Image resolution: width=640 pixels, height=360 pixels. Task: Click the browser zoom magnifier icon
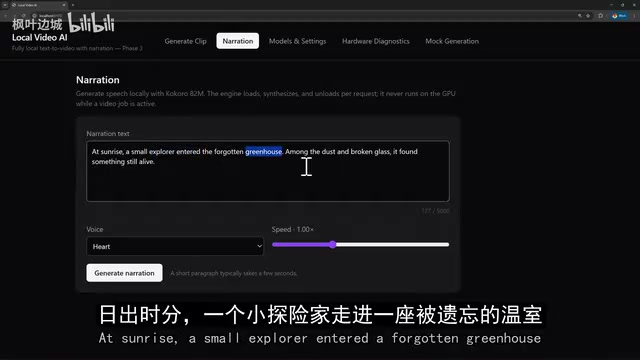(x=580, y=16)
